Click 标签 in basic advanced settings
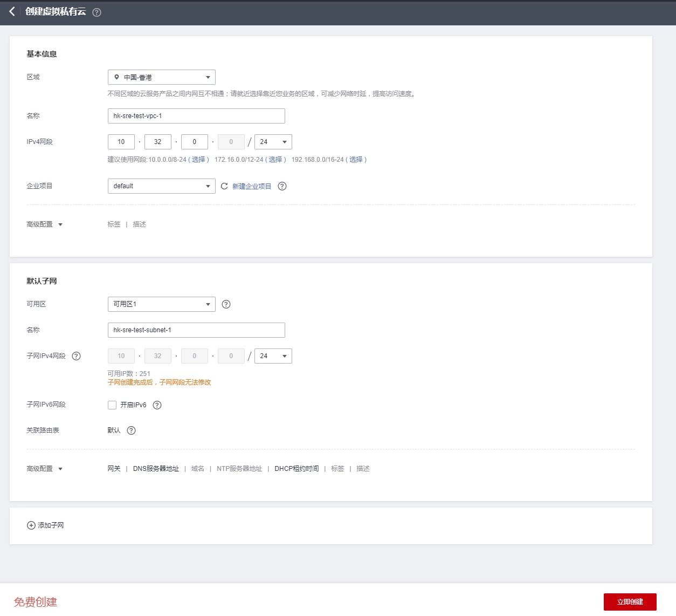 [x=114, y=224]
